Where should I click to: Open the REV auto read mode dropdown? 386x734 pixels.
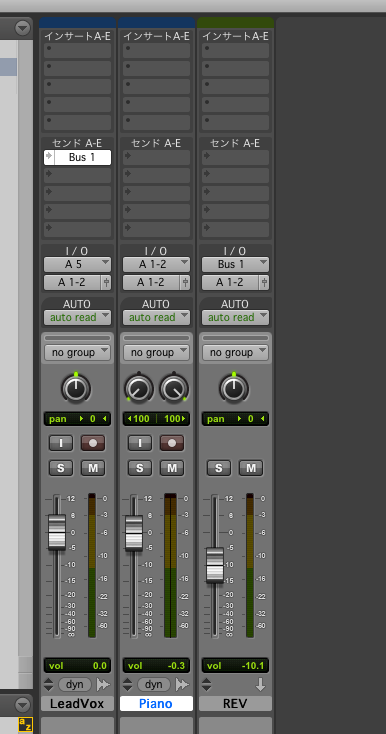[x=235, y=317]
